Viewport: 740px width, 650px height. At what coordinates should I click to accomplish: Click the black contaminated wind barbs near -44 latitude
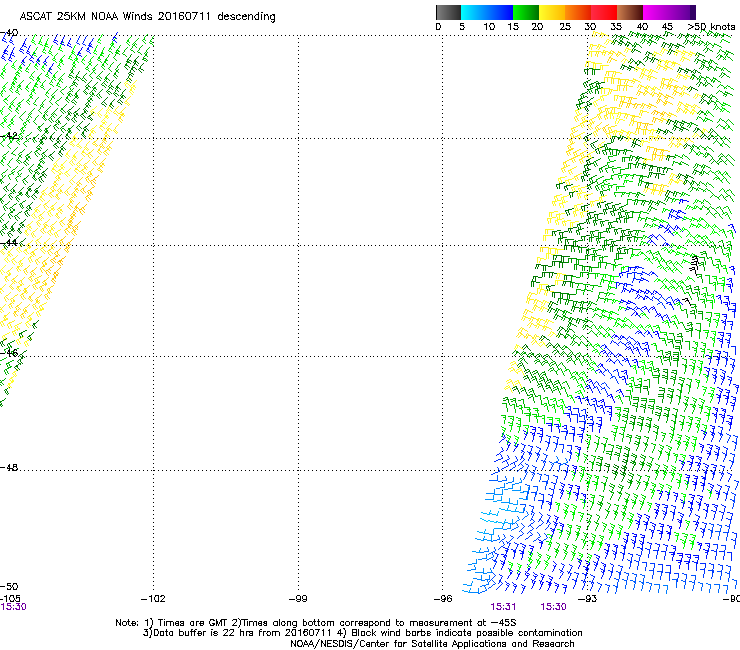pyautogui.click(x=694, y=264)
